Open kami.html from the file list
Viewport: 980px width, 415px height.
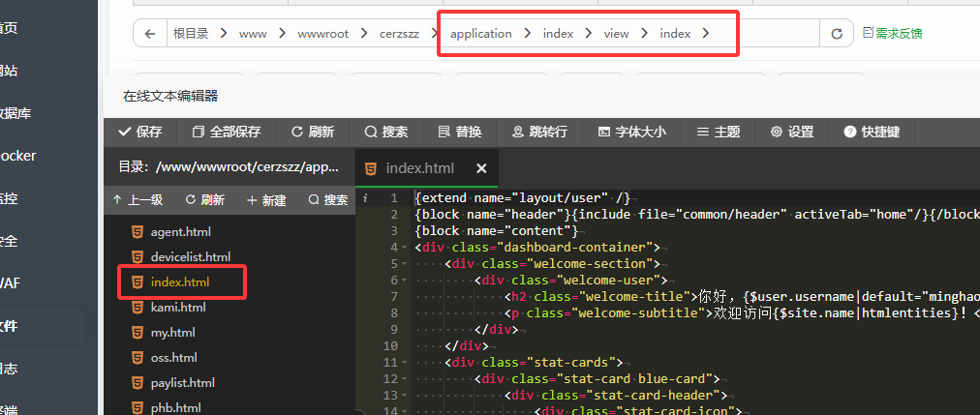tap(178, 308)
